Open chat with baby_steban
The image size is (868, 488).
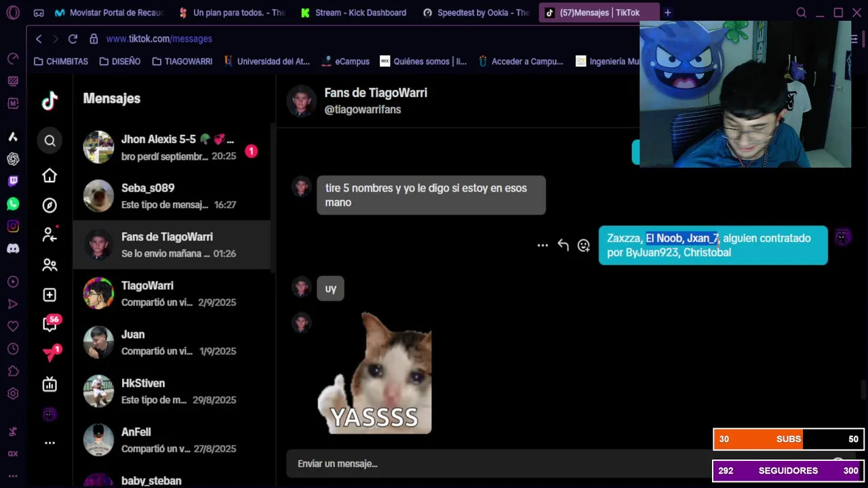tap(172, 477)
